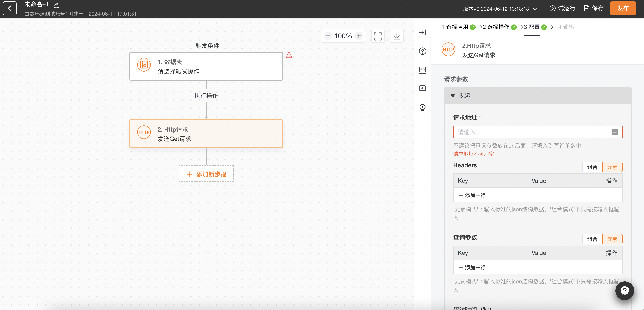Switch 查询参数 to 组合 mode

(592, 239)
